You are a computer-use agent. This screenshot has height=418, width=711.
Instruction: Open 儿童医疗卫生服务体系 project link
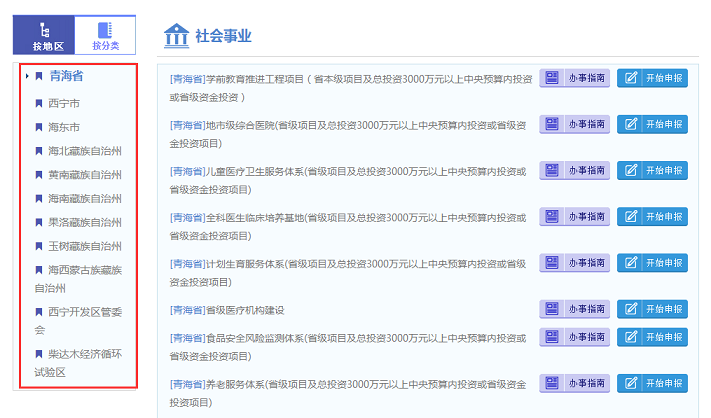348,180
